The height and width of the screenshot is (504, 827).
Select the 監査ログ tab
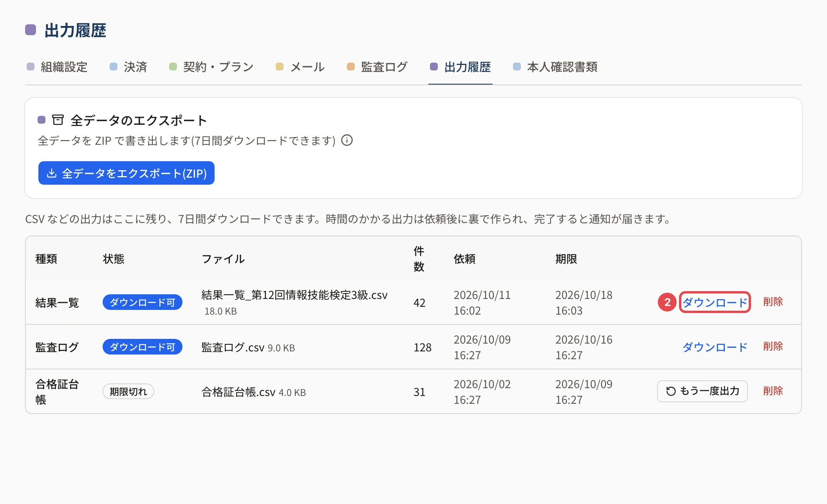pyautogui.click(x=377, y=67)
